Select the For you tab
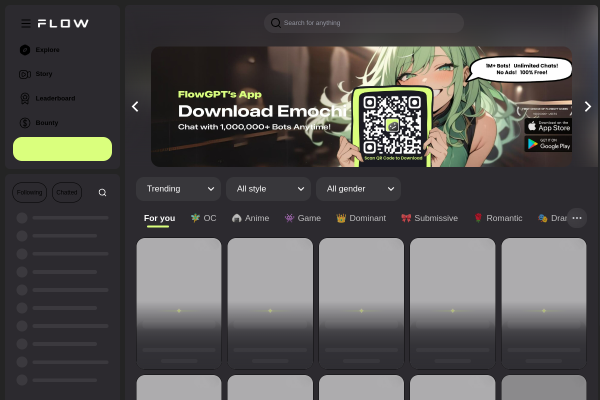This screenshot has width=600, height=400. 159,218
